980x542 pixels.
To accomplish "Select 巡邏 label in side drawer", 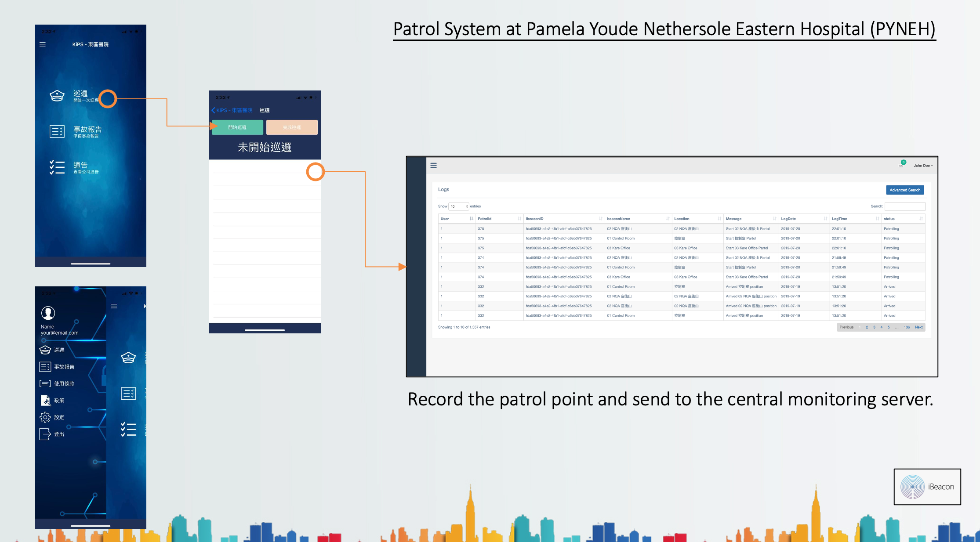I will [x=59, y=350].
